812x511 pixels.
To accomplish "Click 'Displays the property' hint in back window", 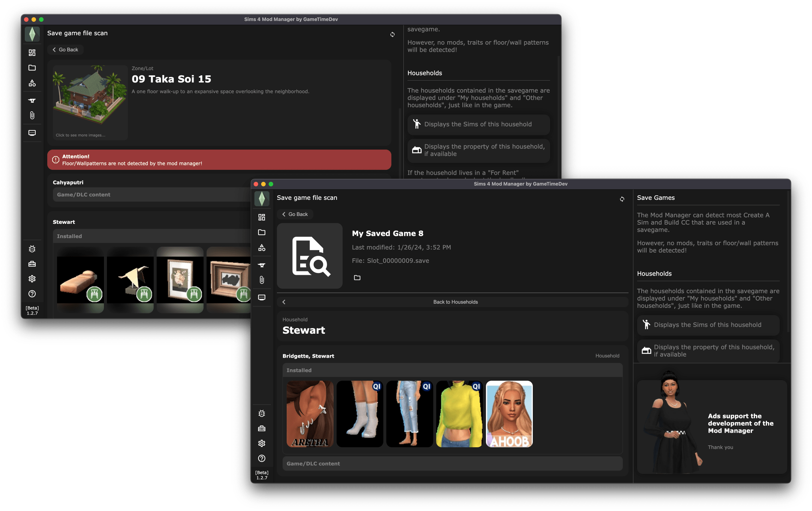I will (478, 150).
